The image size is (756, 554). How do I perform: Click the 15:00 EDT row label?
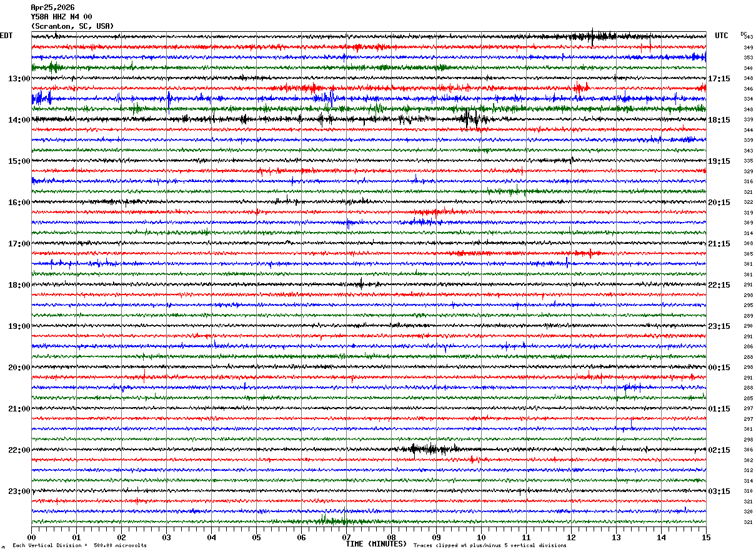19,161
